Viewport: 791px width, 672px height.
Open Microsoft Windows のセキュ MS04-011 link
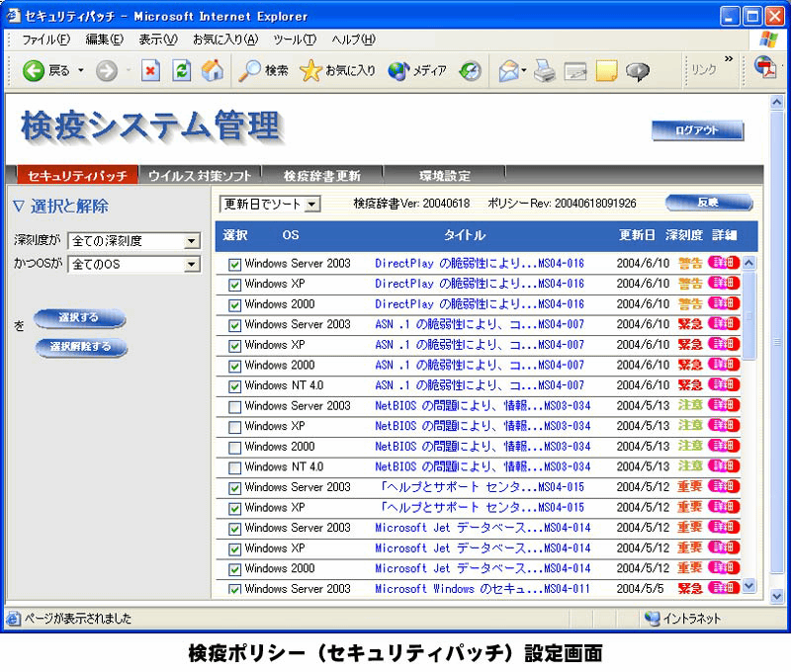(x=483, y=588)
